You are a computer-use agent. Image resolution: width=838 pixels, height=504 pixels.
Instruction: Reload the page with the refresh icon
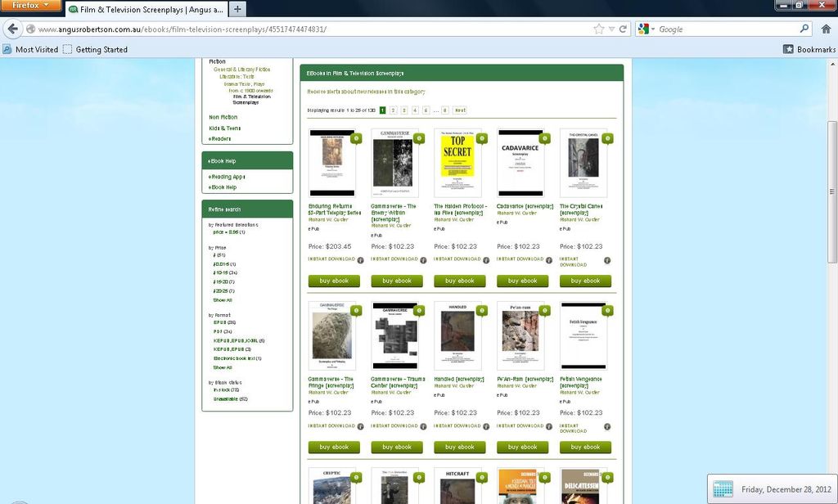coord(623,29)
